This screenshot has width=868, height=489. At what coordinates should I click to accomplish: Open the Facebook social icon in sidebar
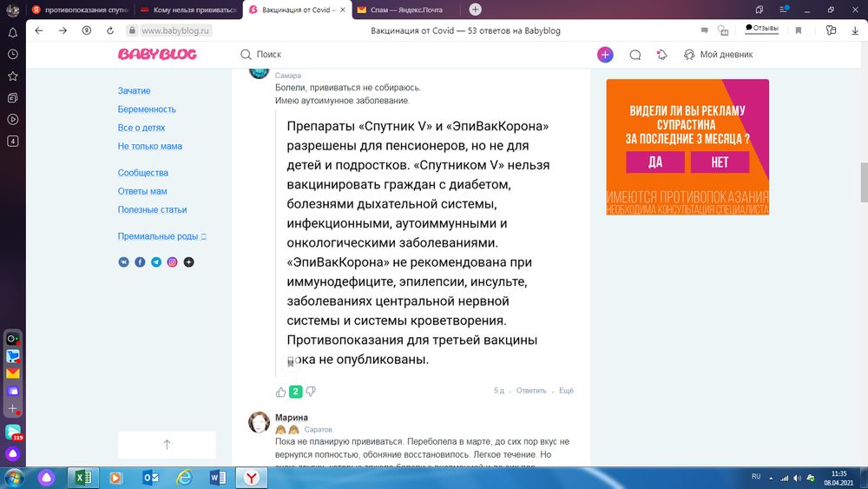pyautogui.click(x=140, y=261)
